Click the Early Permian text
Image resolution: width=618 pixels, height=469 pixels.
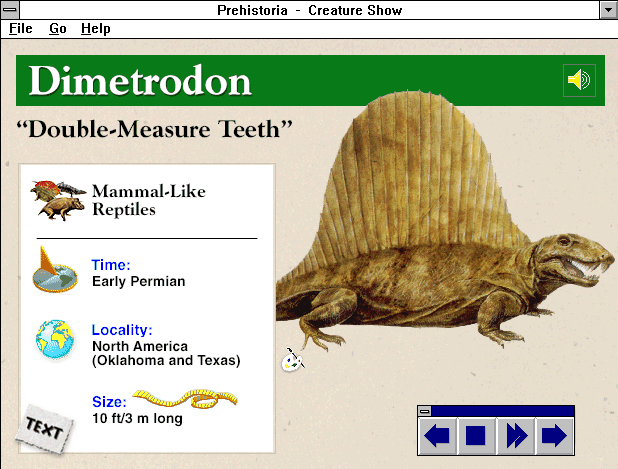point(138,281)
